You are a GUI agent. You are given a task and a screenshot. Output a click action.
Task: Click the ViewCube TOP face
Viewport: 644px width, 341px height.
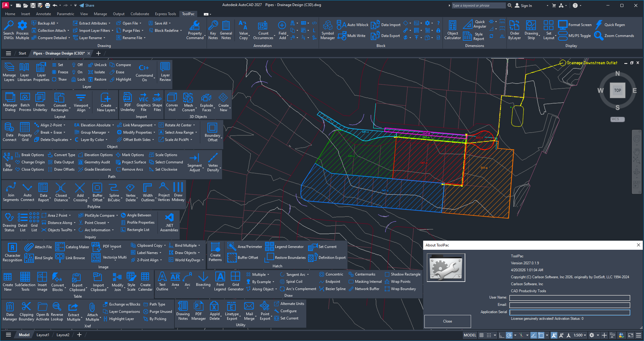(617, 90)
